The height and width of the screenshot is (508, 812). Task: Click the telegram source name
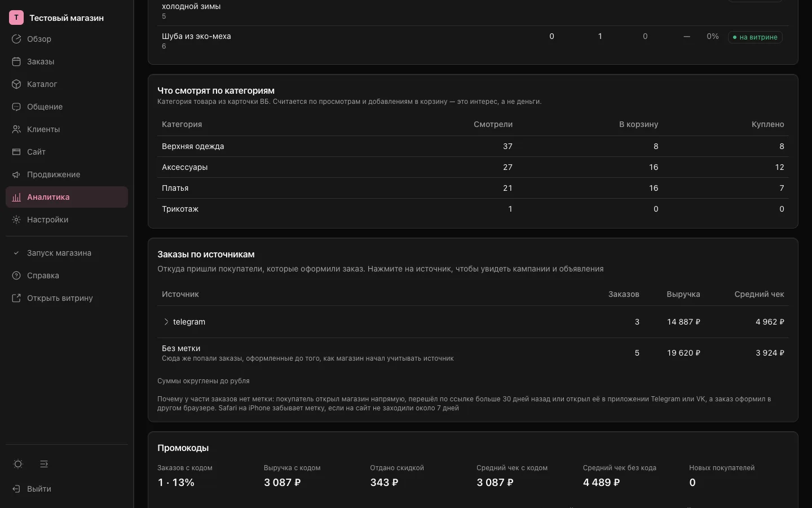(x=189, y=322)
